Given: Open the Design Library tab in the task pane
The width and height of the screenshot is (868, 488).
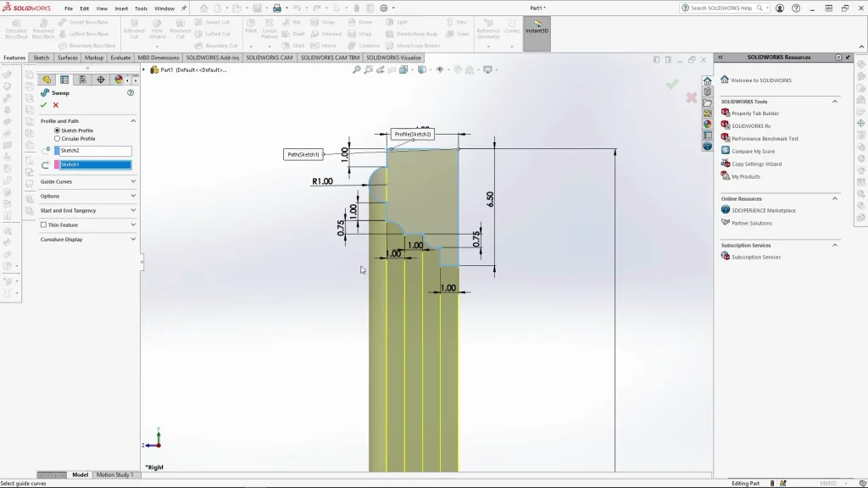Looking at the screenshot, I should click(x=707, y=91).
